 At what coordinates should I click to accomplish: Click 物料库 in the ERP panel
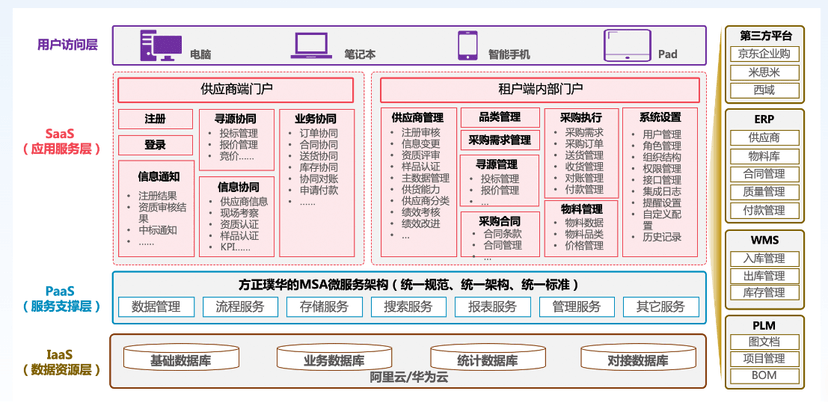coord(765,156)
